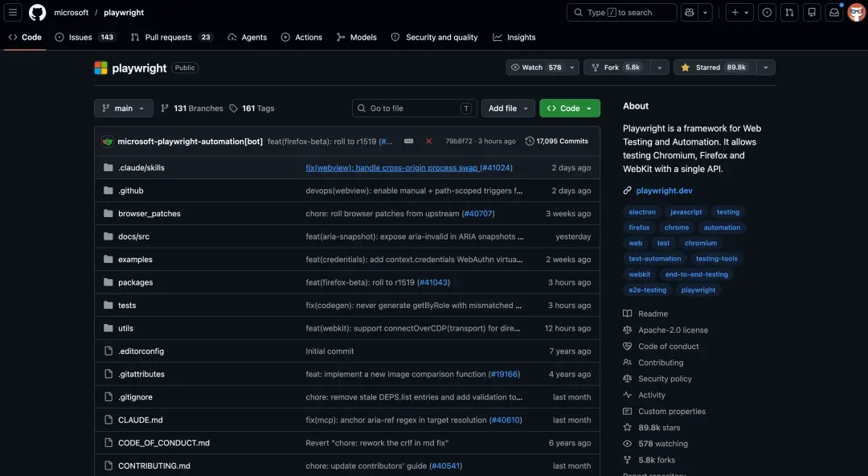Expand the commit message ellipsis button

pyautogui.click(x=408, y=142)
